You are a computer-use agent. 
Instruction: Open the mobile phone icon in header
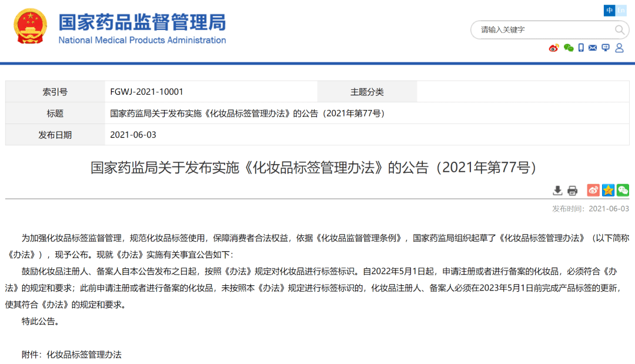point(581,48)
